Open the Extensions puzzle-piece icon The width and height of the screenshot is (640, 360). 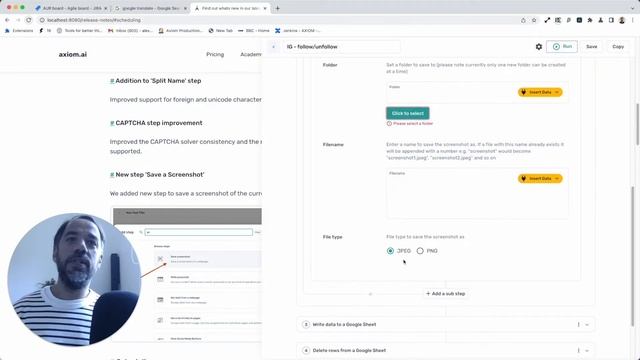(x=590, y=20)
